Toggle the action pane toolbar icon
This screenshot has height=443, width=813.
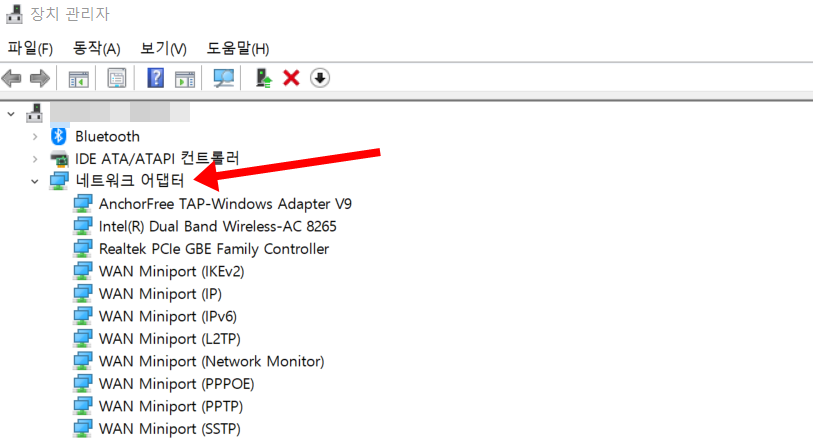pyautogui.click(x=185, y=79)
